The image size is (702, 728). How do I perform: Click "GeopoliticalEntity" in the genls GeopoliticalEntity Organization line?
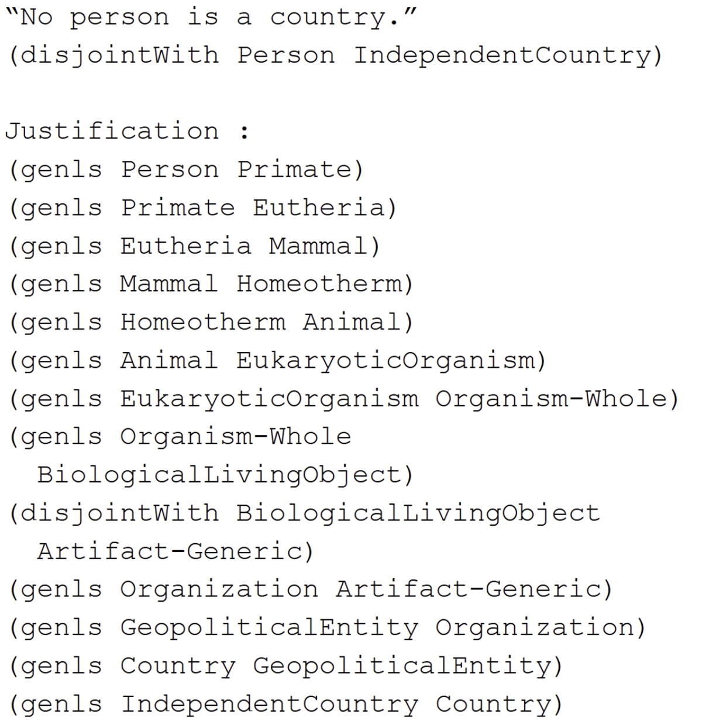pos(269,627)
